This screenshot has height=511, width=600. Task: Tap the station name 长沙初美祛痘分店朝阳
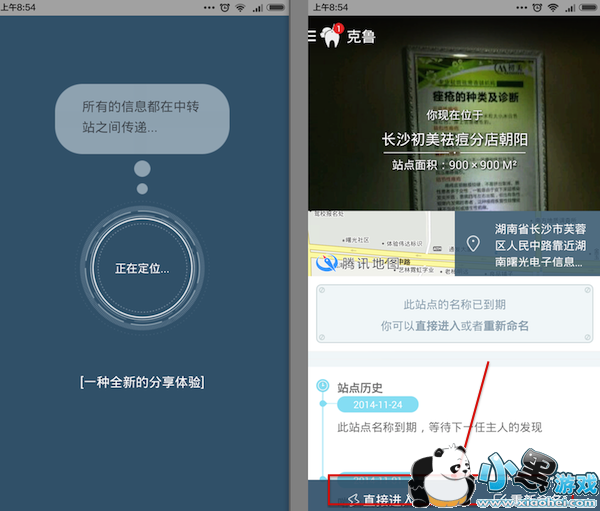click(455, 140)
